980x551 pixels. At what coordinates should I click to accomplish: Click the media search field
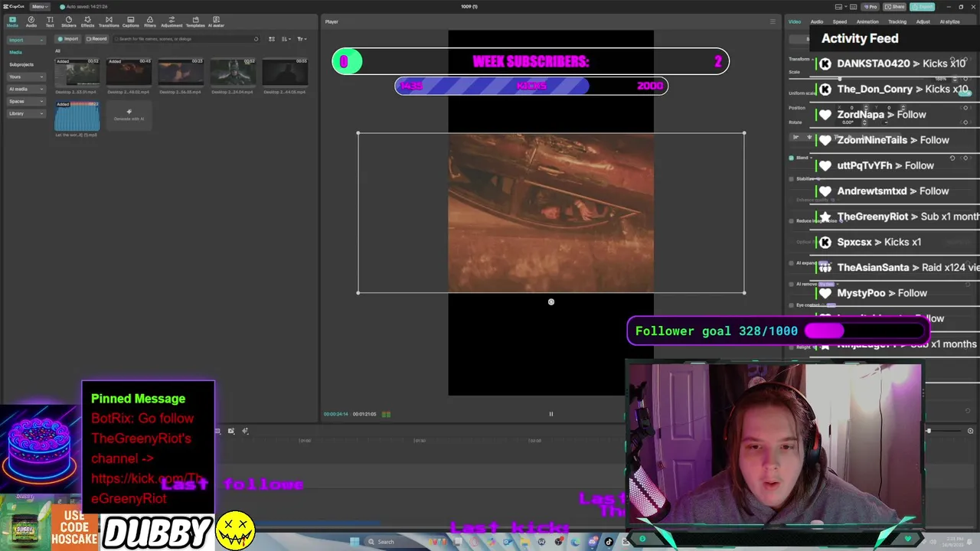point(186,39)
